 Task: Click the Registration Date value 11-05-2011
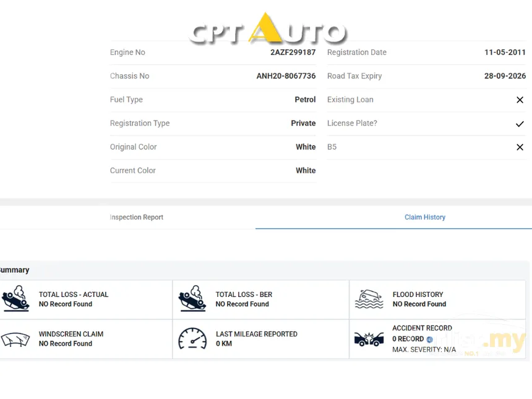point(505,52)
